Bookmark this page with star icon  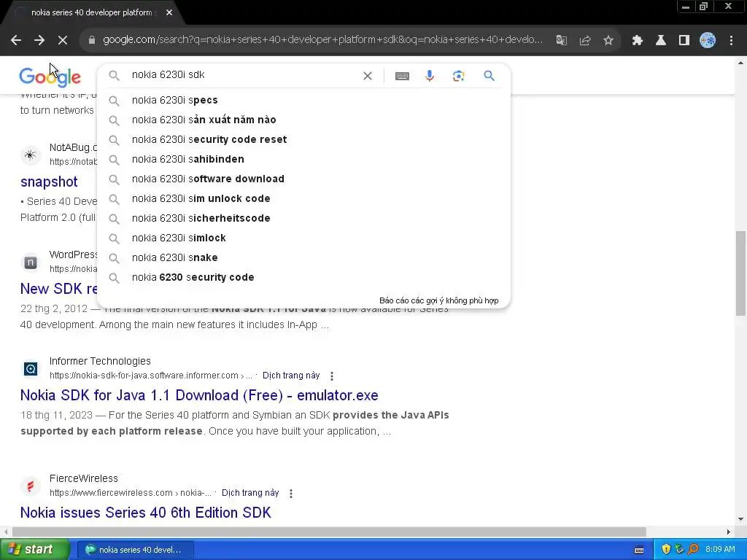608,41
